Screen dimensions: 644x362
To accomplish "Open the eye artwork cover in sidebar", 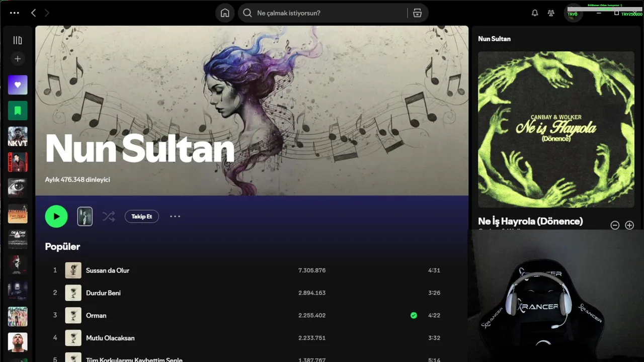I will (18, 188).
